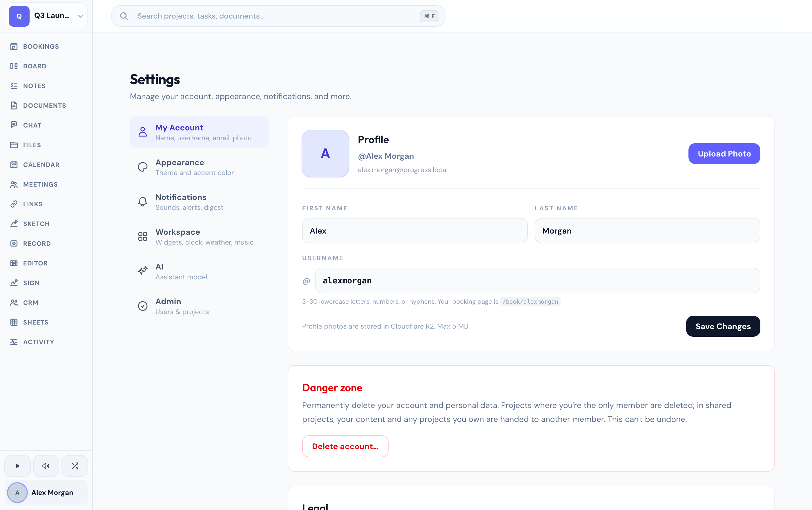812x510 pixels.
Task: Click the alex.morgan@progress.local email text
Action: coord(403,170)
